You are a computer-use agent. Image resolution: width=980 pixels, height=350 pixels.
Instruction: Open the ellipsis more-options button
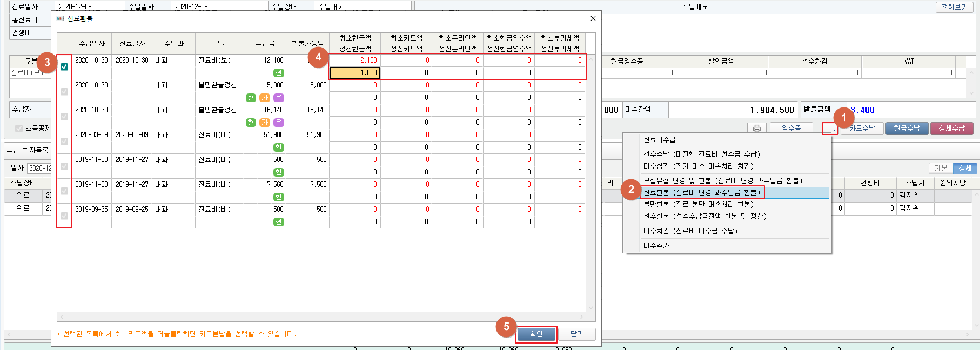(x=830, y=129)
